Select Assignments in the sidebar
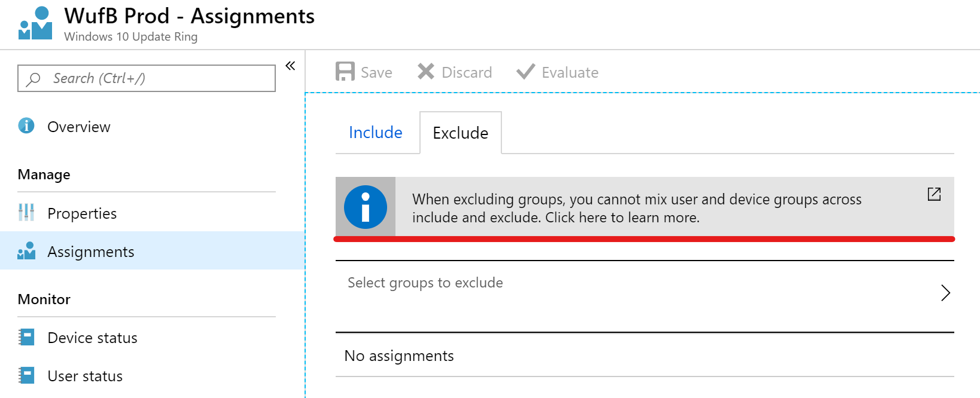This screenshot has width=980, height=398. tap(152, 251)
